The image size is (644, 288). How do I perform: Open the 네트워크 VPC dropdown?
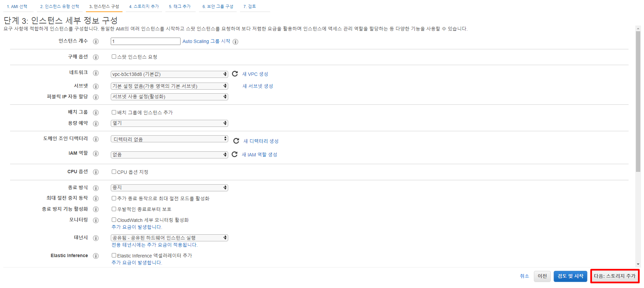169,74
